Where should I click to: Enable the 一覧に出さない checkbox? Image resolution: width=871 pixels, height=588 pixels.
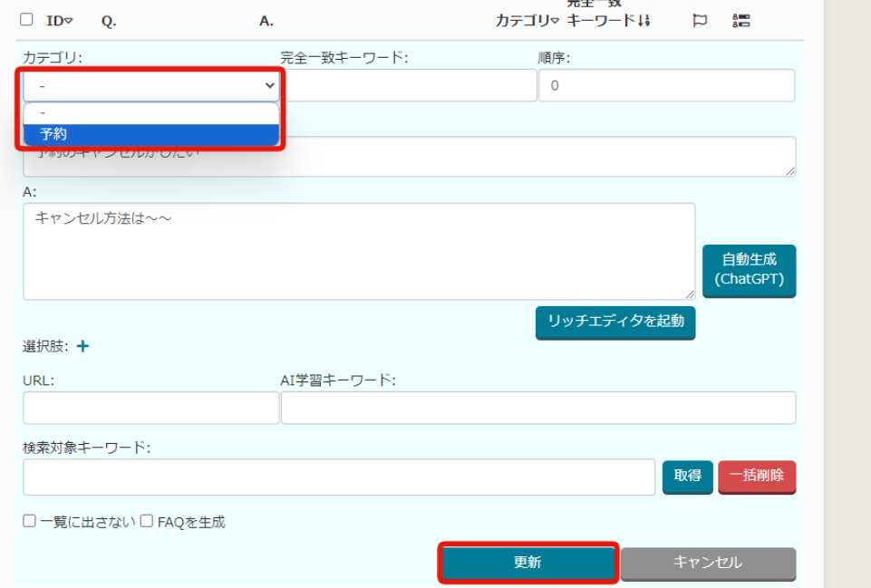[30, 521]
